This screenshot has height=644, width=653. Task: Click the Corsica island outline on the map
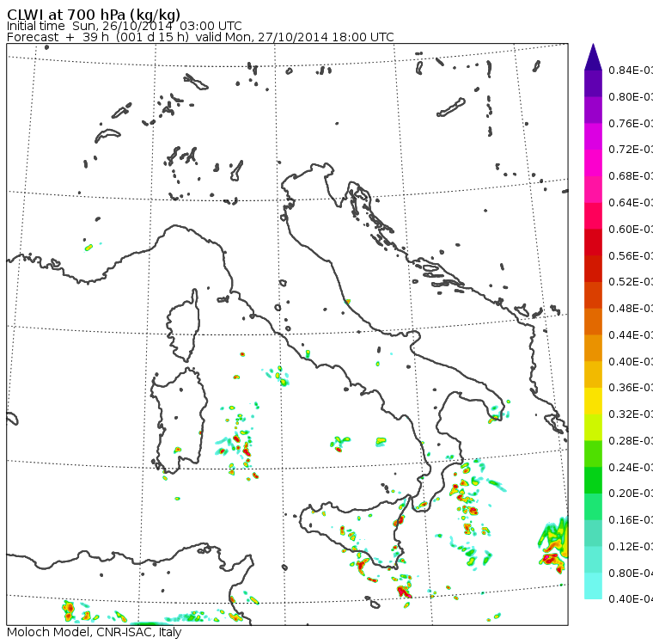click(184, 326)
